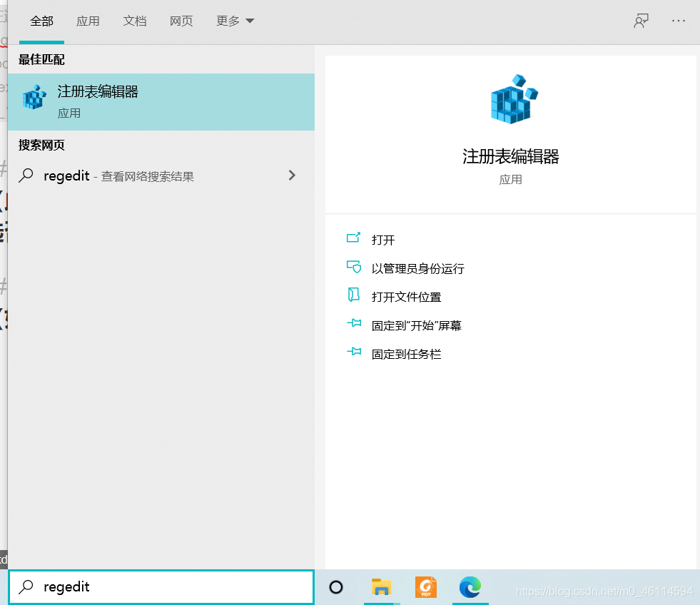Select 注册表编辑器 best match result

[x=161, y=102]
